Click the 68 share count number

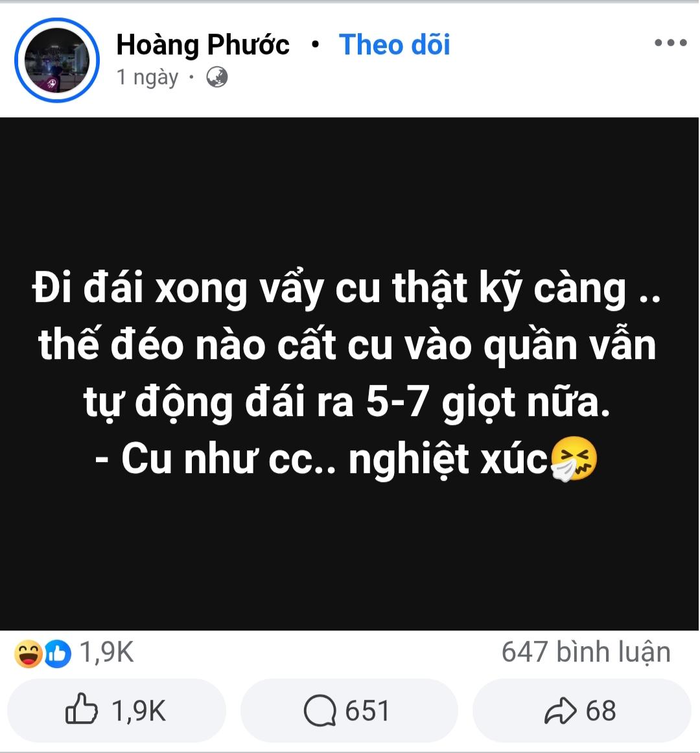[x=601, y=711]
